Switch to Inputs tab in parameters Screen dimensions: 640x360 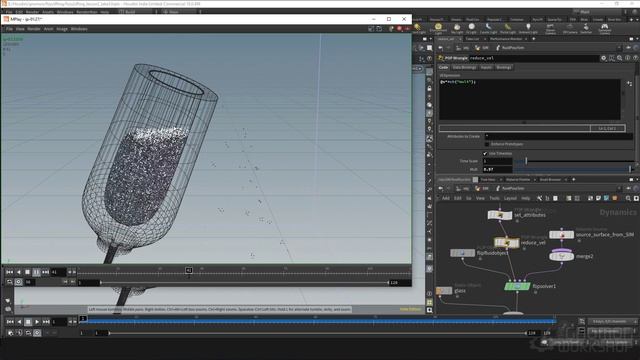pyautogui.click(x=486, y=67)
